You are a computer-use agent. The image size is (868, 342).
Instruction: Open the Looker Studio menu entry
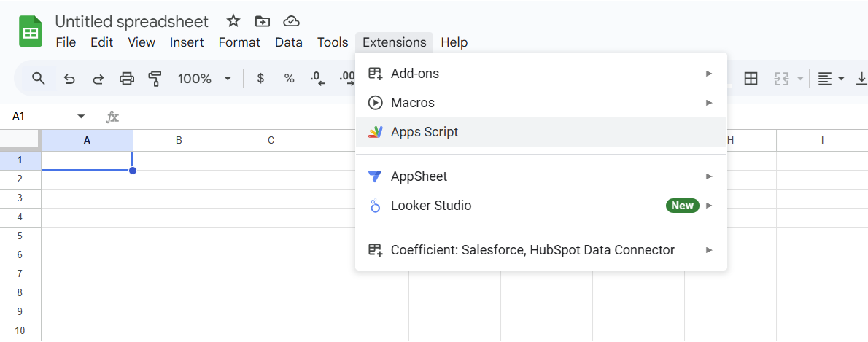click(431, 206)
